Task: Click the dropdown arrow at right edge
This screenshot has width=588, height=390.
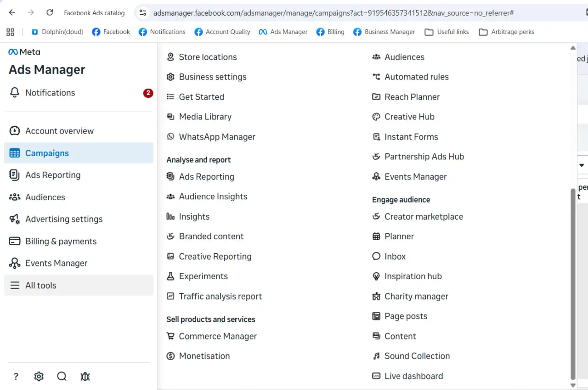Action: click(582, 165)
